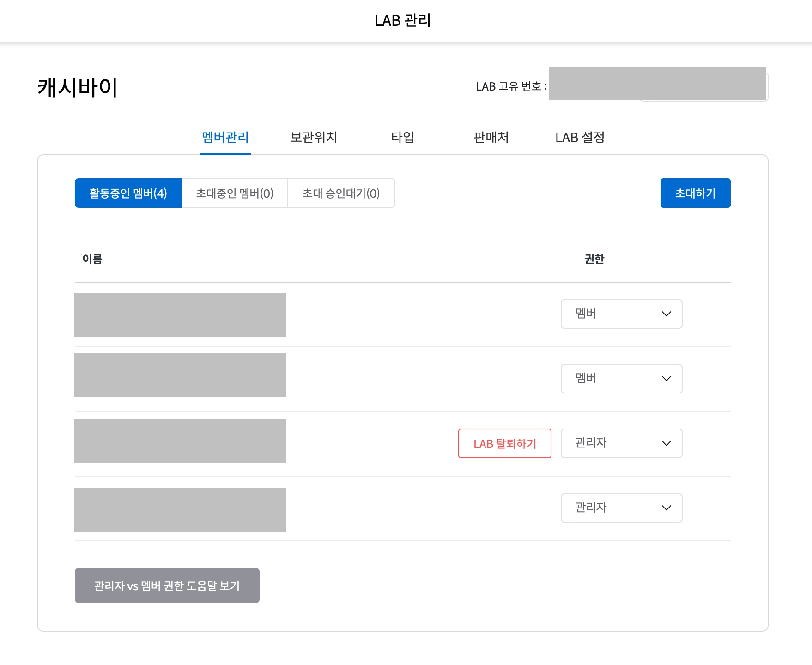This screenshot has width=812, height=665.
Task: Switch to 초대 승인대기(0) list
Action: (x=341, y=193)
